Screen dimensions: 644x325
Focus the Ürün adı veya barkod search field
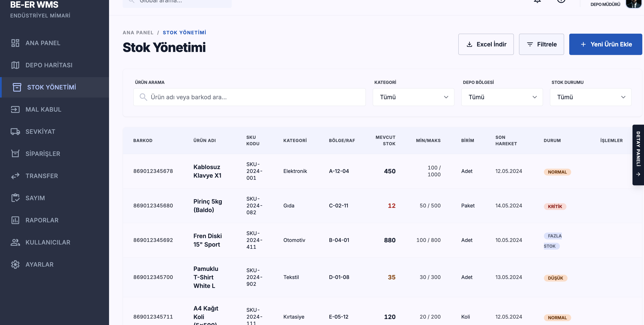pyautogui.click(x=249, y=97)
